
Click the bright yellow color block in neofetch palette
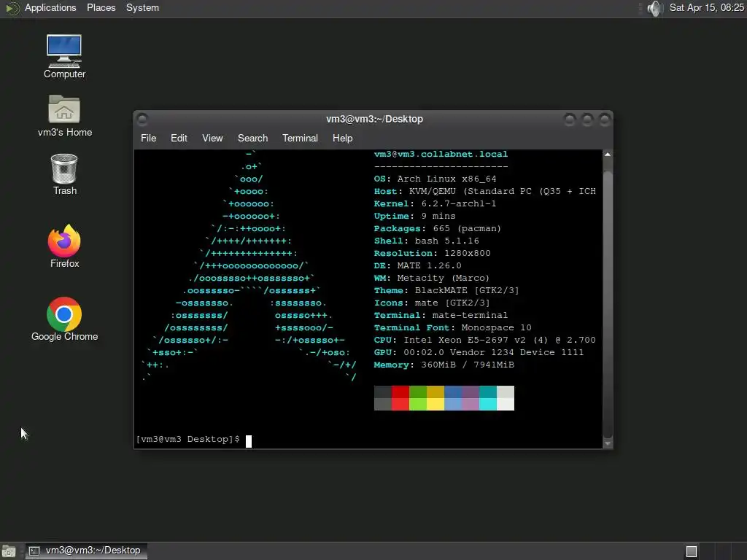(436, 404)
